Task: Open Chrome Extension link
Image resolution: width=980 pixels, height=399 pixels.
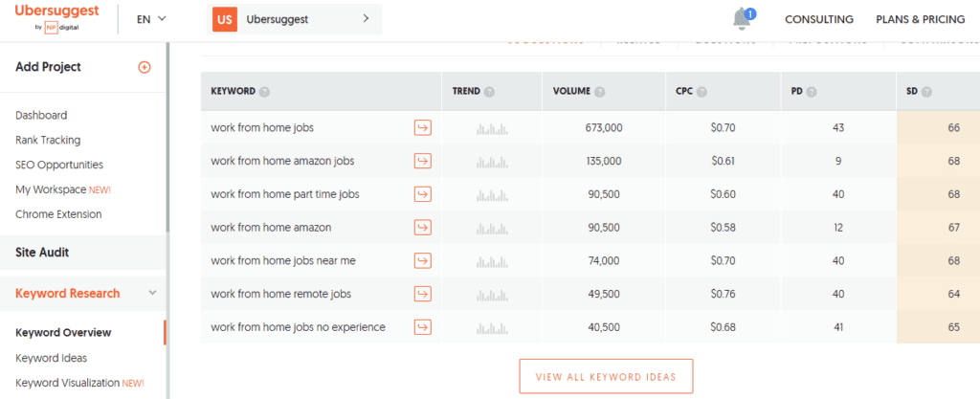Action: pos(58,214)
